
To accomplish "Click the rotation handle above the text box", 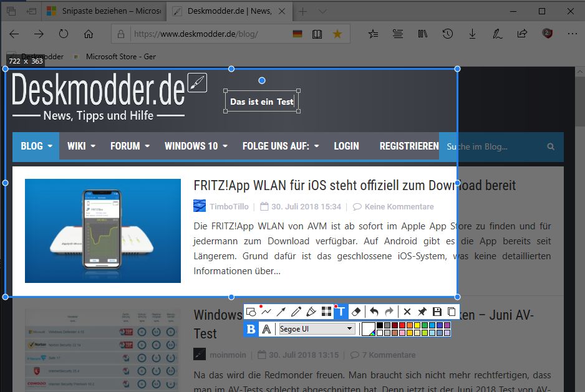I will tap(262, 80).
